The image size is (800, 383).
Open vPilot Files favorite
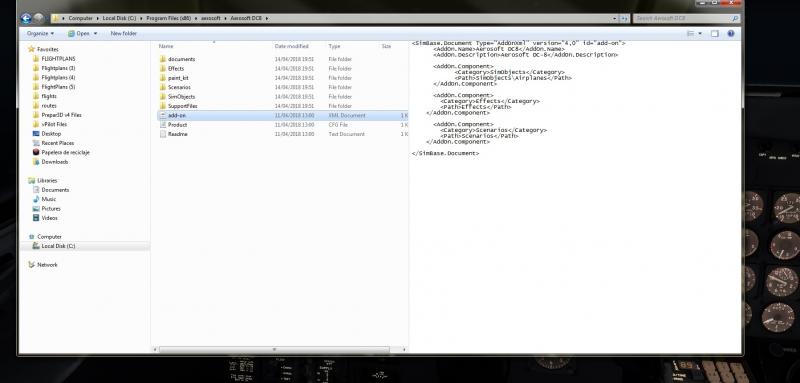pyautogui.click(x=54, y=124)
